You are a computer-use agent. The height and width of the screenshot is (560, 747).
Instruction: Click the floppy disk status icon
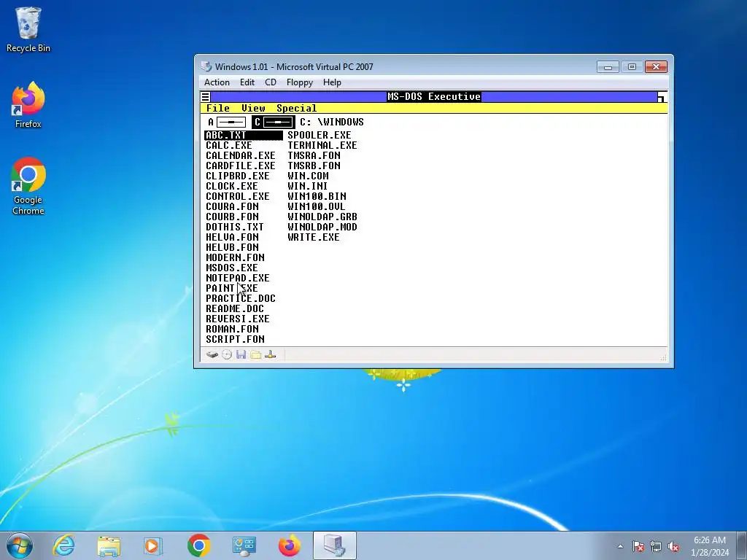pos(241,354)
